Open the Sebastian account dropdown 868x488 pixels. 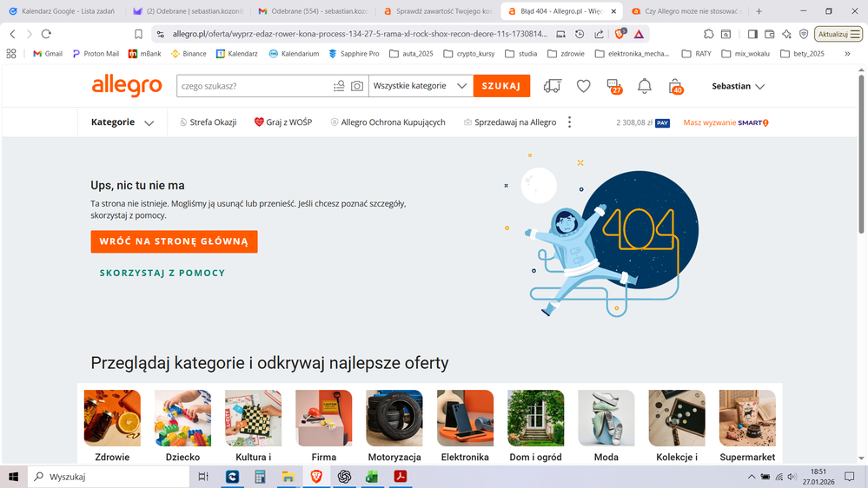(738, 86)
